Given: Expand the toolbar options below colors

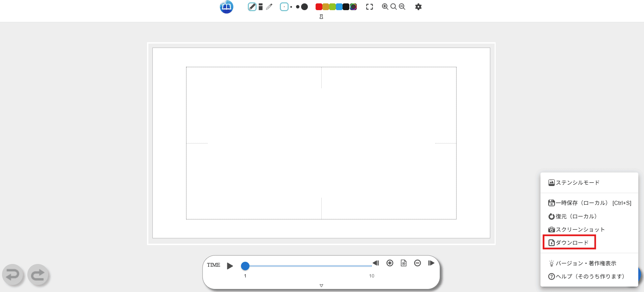Looking at the screenshot, I should point(321,17).
